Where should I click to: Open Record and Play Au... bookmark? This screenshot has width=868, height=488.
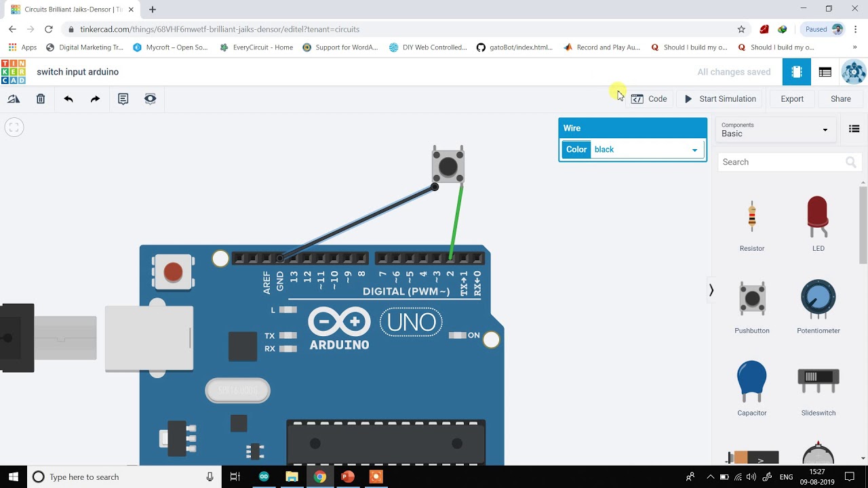coord(601,47)
